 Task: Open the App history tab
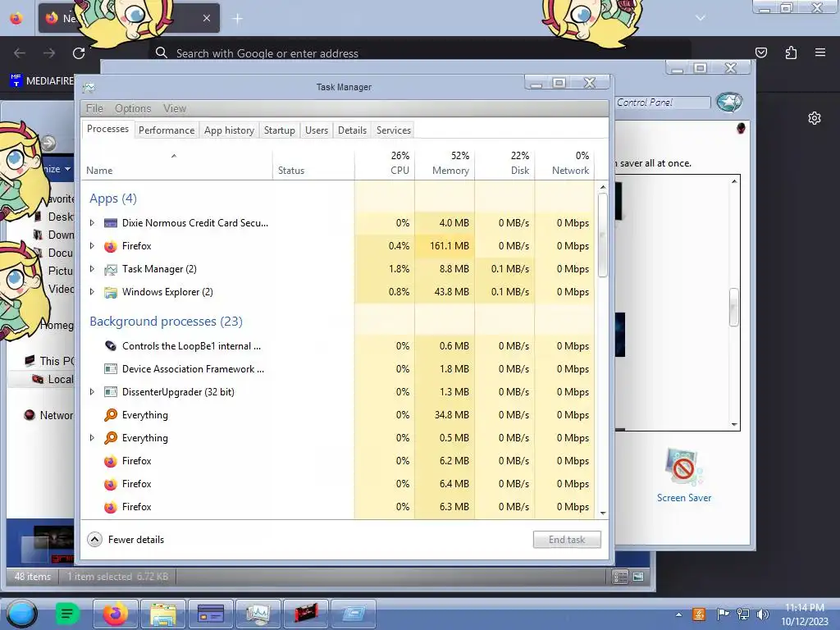[229, 130]
